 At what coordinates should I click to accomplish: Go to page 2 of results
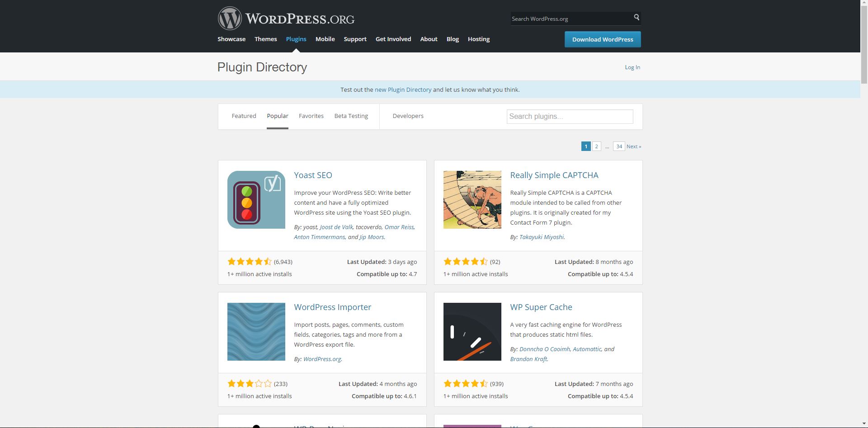(x=596, y=146)
